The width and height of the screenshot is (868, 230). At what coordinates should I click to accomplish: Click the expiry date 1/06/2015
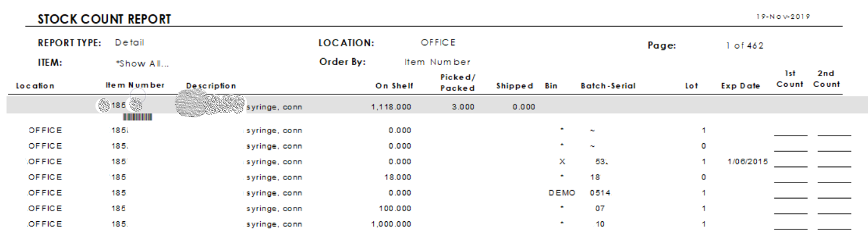point(748,161)
